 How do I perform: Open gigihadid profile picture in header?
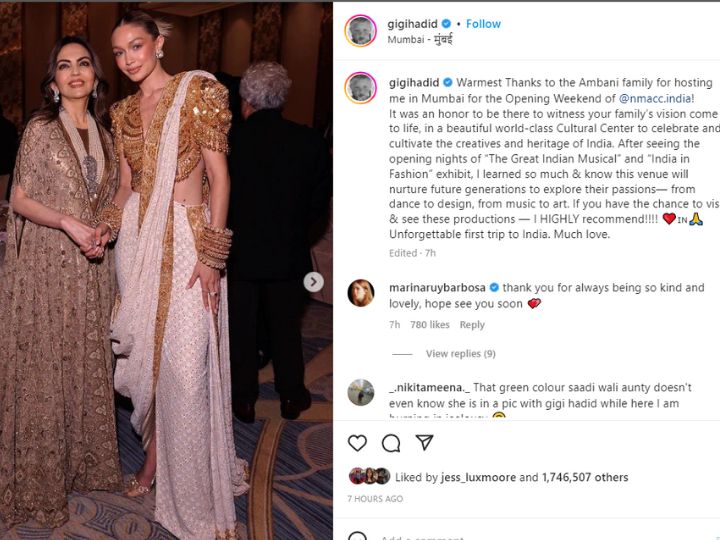click(360, 30)
